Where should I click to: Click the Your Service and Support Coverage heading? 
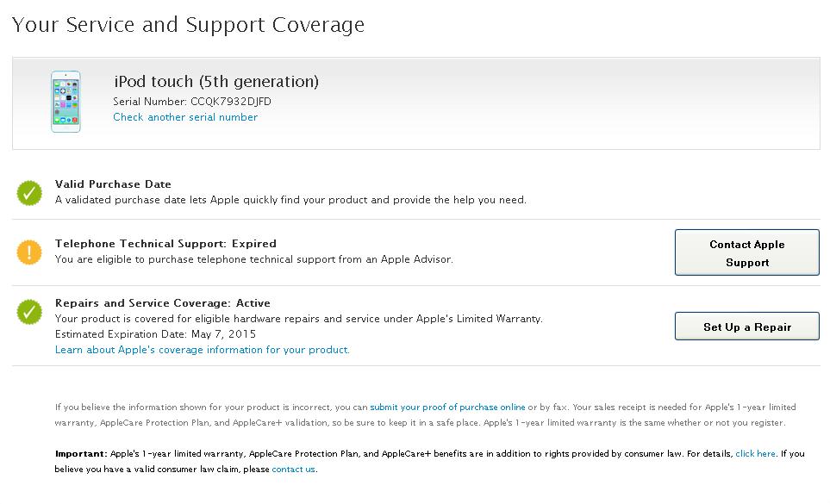(189, 25)
